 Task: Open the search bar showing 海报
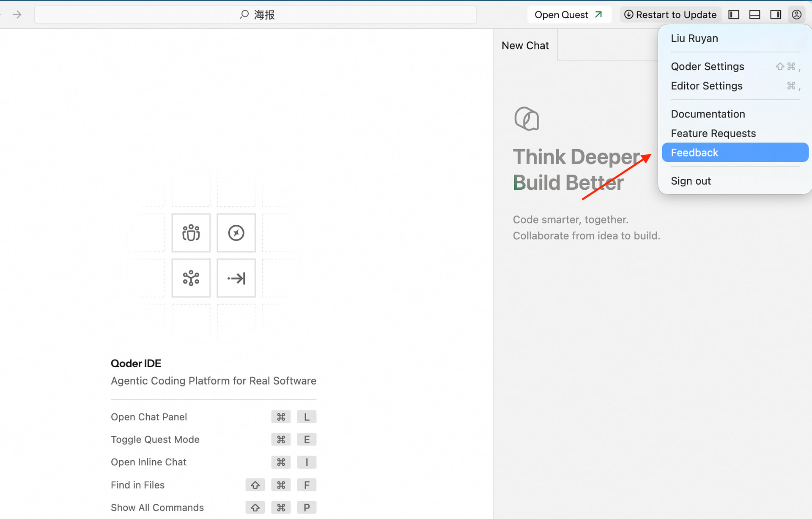tap(255, 15)
